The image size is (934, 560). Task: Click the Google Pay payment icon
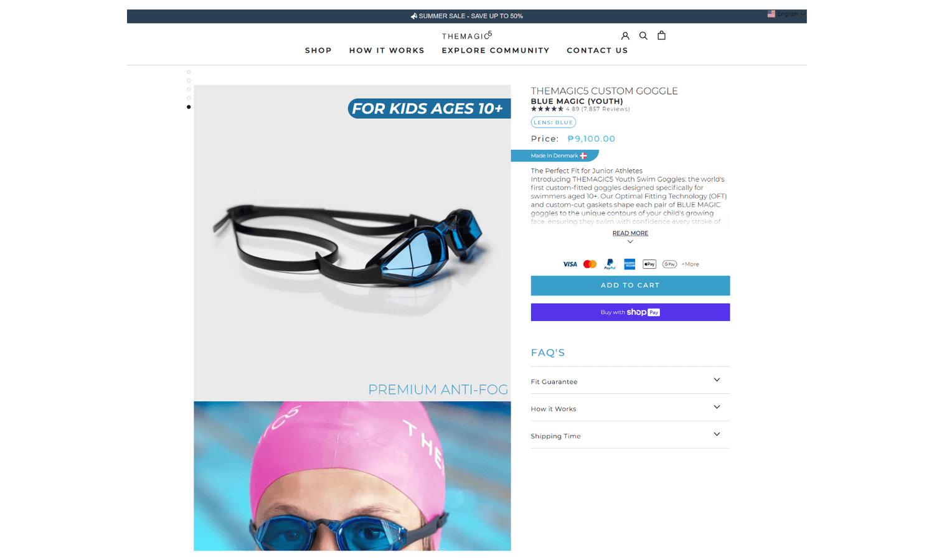pos(669,264)
